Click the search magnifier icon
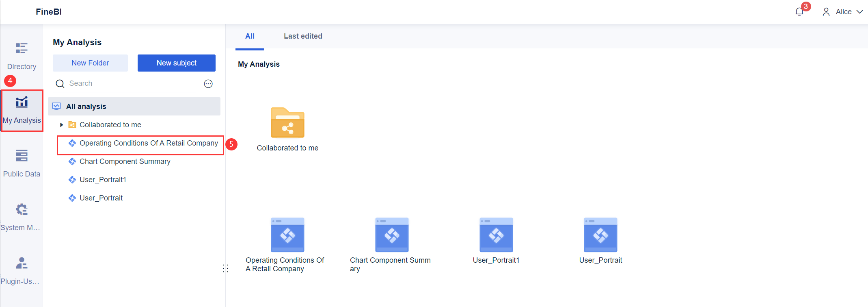 click(60, 84)
